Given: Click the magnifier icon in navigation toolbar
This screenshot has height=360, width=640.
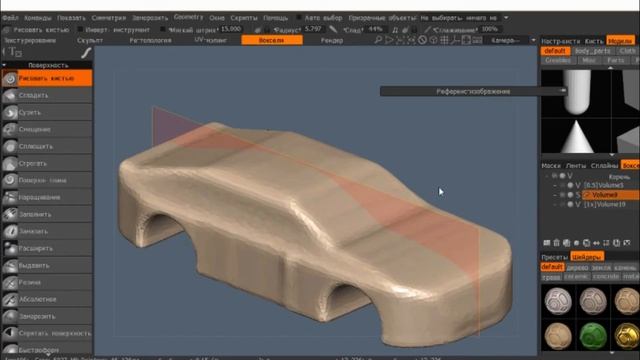Looking at the screenshot, I should click(378, 40).
